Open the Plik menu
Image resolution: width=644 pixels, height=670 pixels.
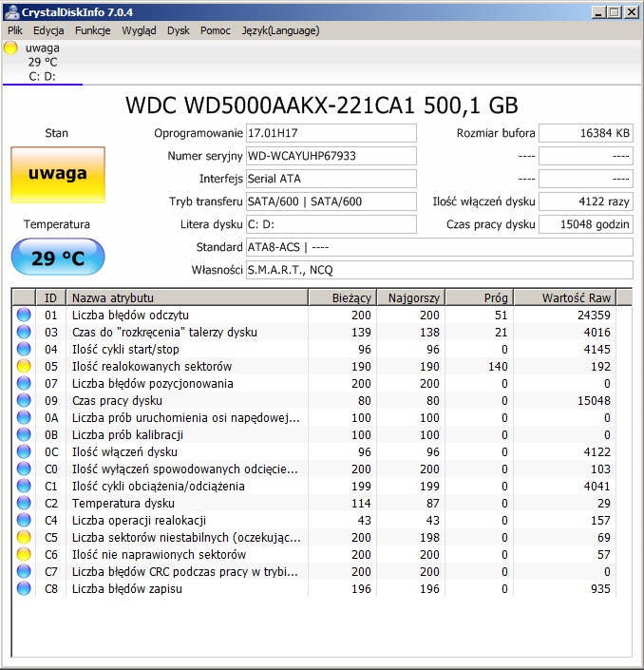(15, 30)
